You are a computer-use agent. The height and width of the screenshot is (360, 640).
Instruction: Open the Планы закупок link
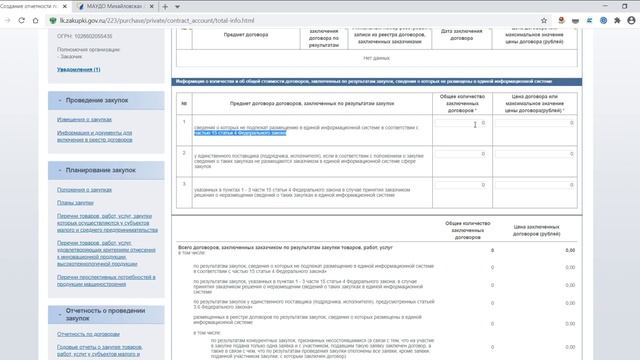tap(75, 203)
